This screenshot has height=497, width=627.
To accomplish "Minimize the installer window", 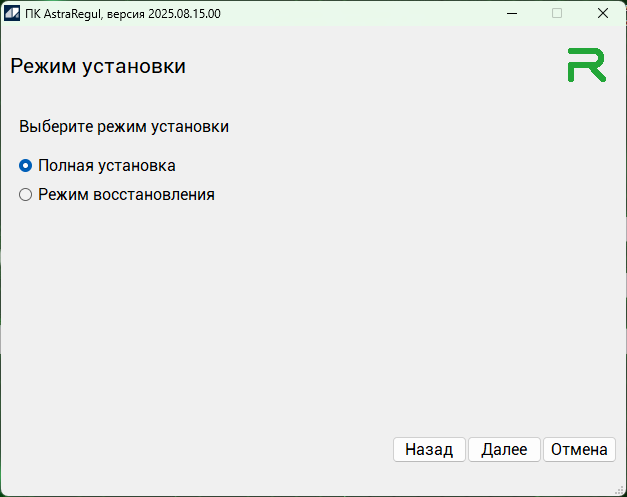I will (x=511, y=14).
